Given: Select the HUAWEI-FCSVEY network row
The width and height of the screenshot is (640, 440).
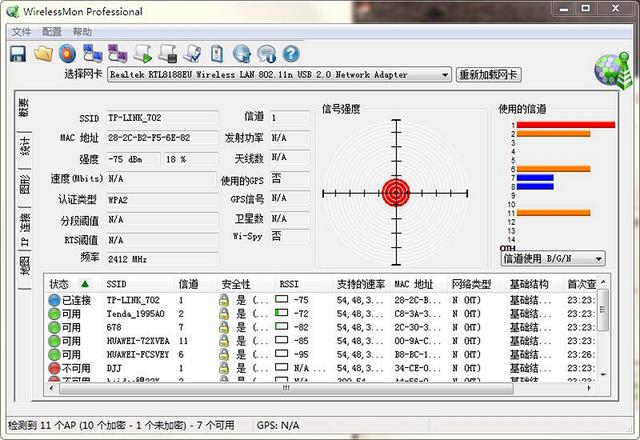Looking at the screenshot, I should coord(322,354).
